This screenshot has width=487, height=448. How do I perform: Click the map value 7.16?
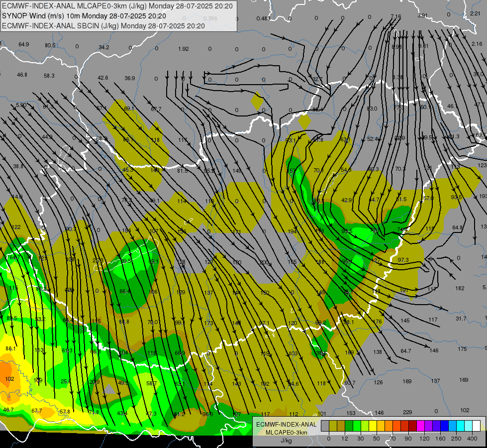tap(395, 16)
